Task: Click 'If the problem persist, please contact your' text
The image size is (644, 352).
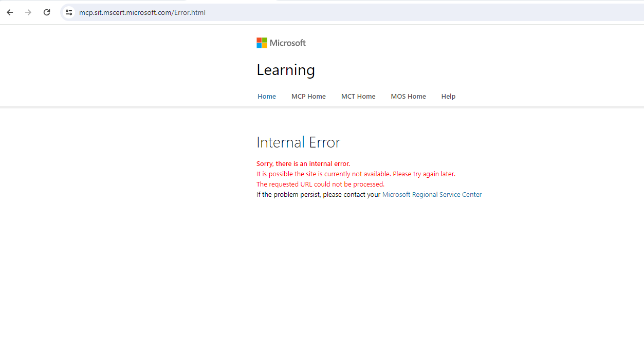Action: (318, 195)
